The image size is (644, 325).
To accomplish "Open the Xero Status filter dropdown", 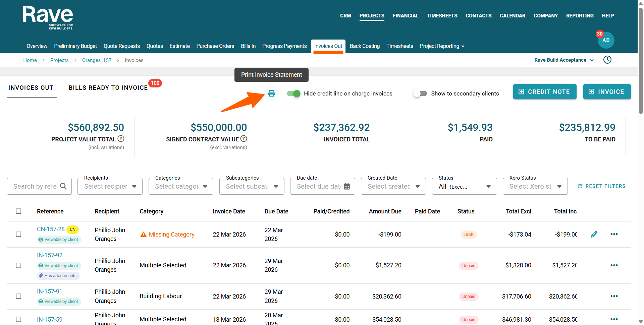I will (x=535, y=186).
